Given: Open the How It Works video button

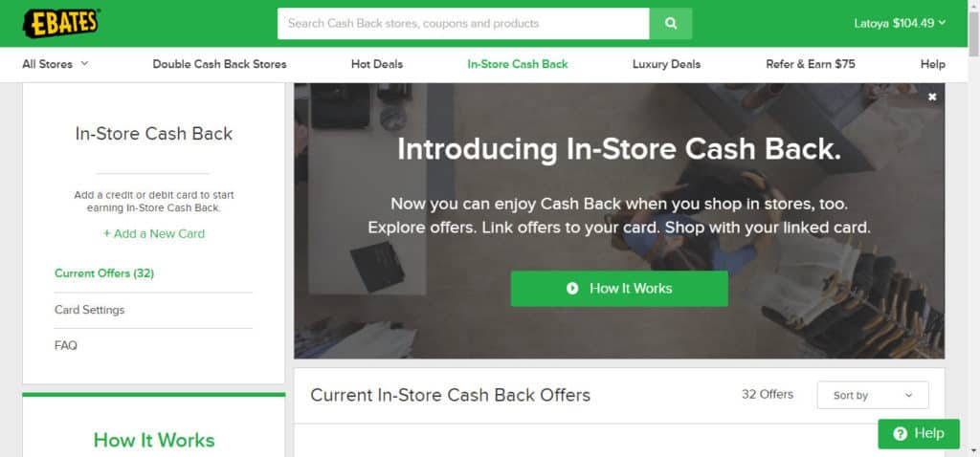Looking at the screenshot, I should coord(619,289).
